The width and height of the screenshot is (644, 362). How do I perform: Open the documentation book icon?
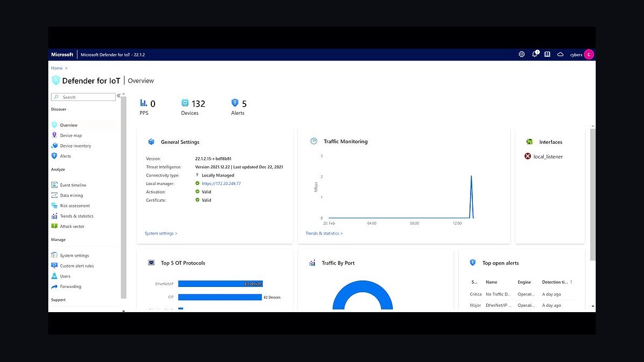coord(547,54)
